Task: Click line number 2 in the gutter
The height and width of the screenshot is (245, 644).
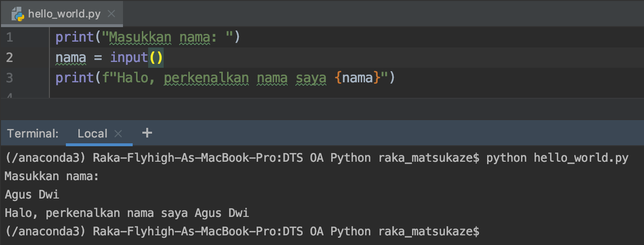Action: coord(10,57)
